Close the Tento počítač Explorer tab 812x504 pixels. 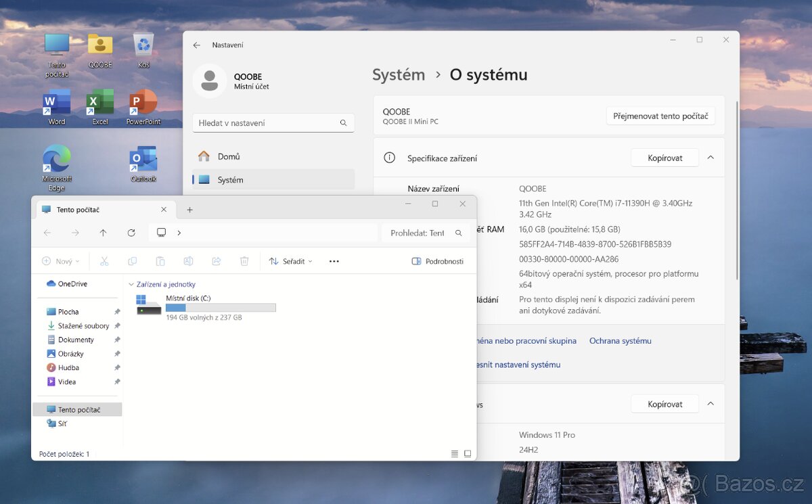[164, 210]
